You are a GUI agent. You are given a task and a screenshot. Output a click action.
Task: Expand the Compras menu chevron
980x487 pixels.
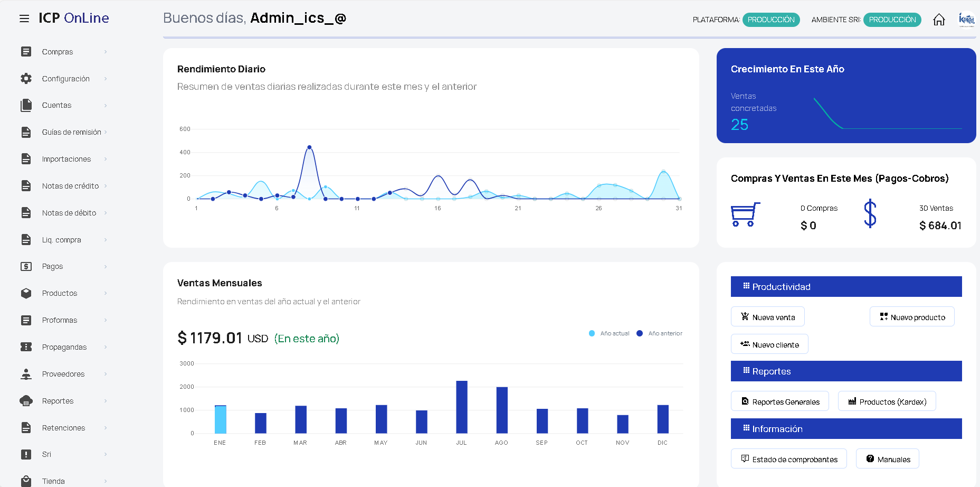pyautogui.click(x=106, y=52)
